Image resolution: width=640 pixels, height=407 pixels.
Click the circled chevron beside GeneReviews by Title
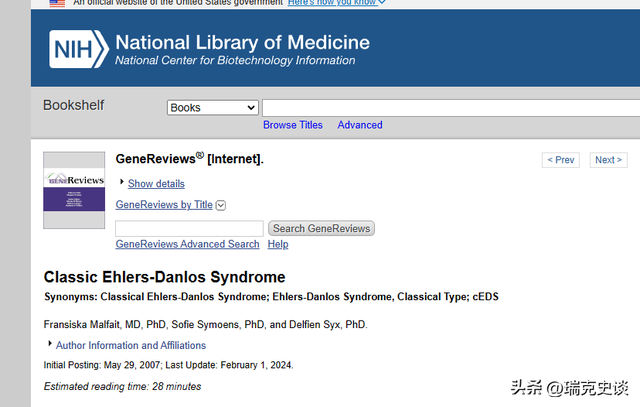(221, 205)
